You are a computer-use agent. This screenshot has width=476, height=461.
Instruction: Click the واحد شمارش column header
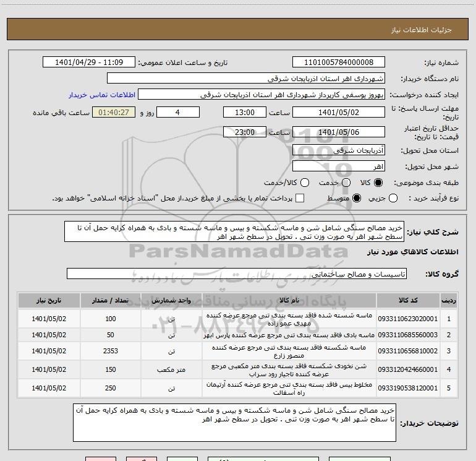pos(171,300)
